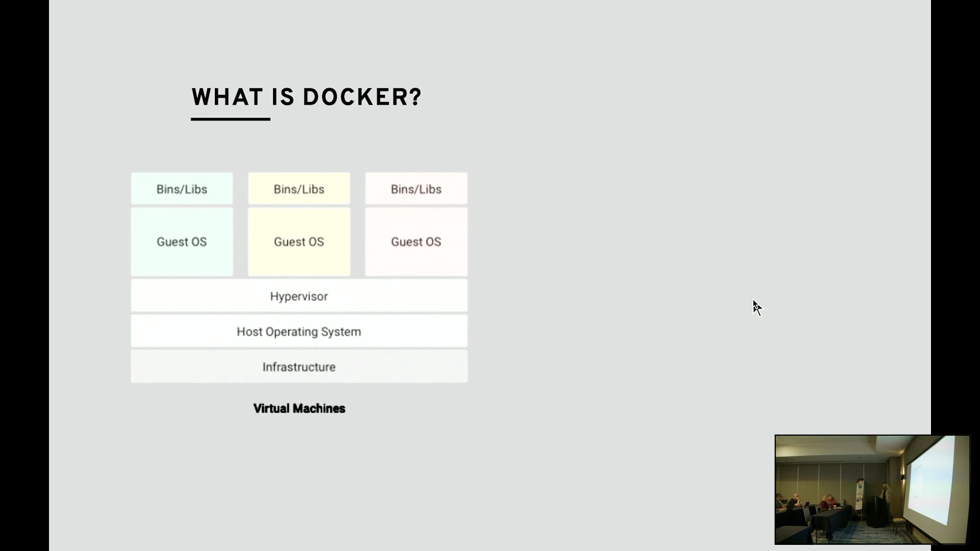Select the Infrastructure layer box
The width and height of the screenshot is (980, 551).
point(299,367)
